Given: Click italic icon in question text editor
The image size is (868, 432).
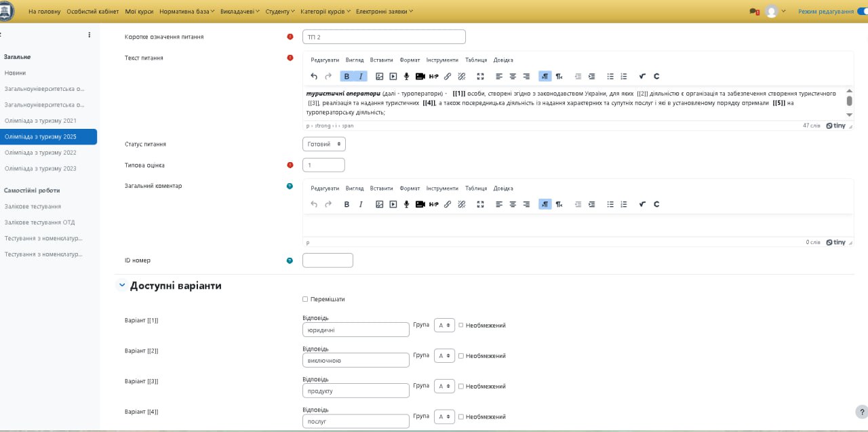Looking at the screenshot, I should tap(361, 77).
